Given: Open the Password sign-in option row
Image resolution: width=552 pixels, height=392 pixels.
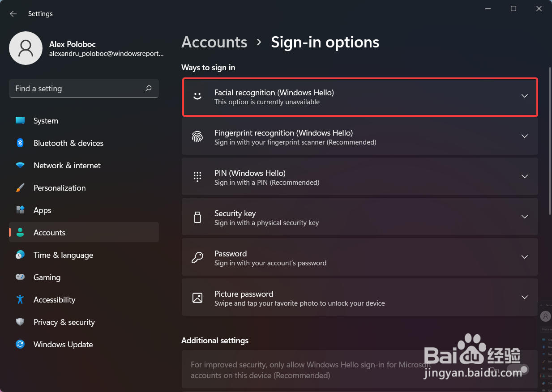Looking at the screenshot, I should (x=360, y=257).
